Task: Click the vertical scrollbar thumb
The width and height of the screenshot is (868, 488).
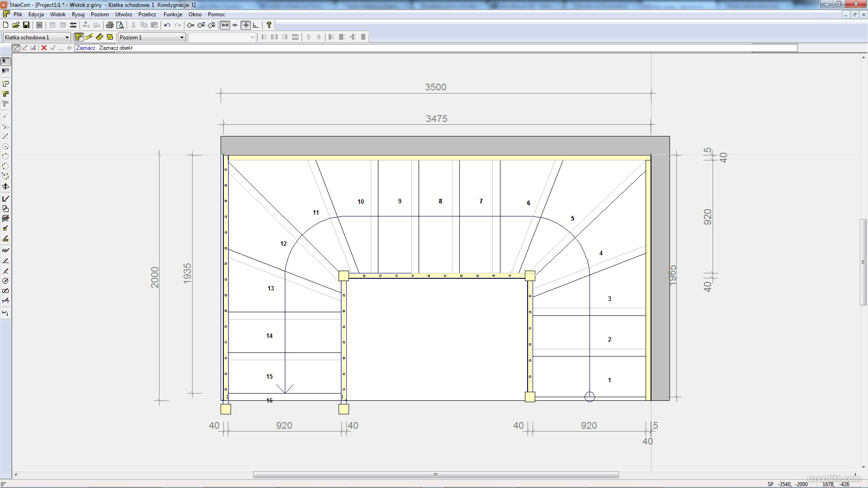Action: (x=863, y=262)
